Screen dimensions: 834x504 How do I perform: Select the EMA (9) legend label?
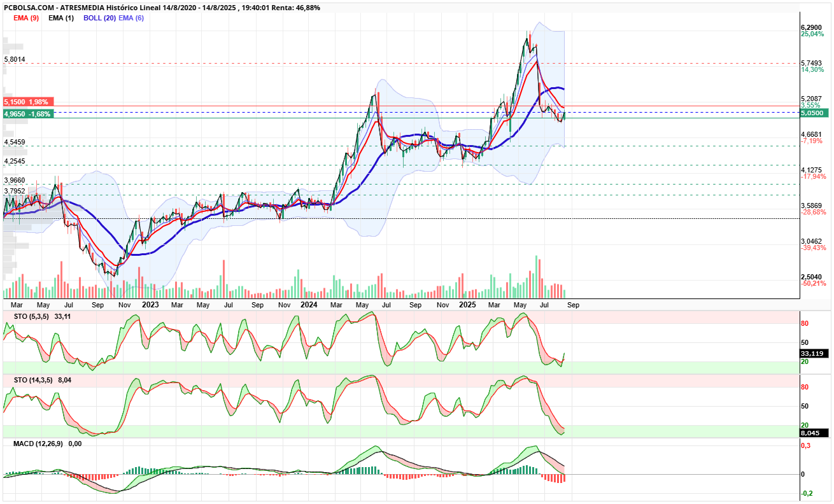click(x=26, y=18)
